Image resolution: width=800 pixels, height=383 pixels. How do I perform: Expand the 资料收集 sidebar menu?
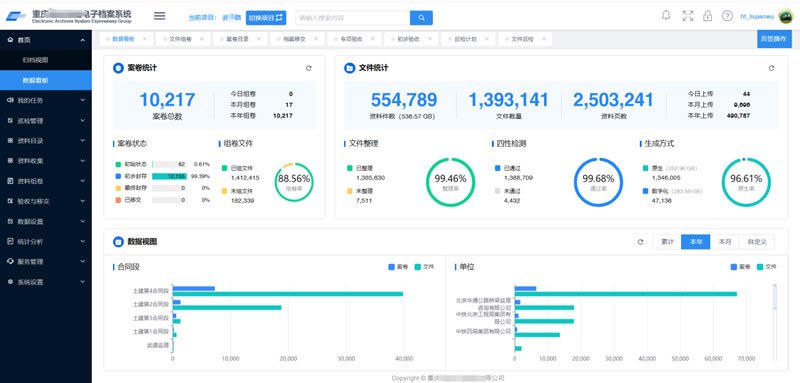46,161
